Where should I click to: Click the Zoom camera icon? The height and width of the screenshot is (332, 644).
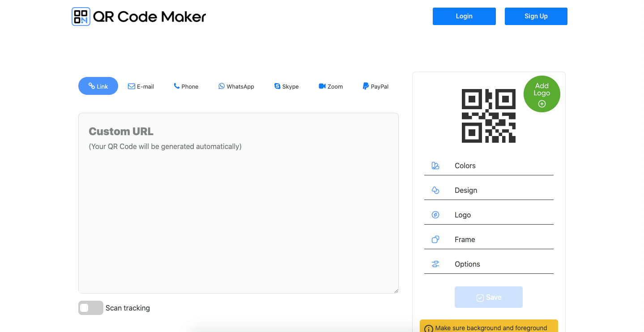tap(322, 86)
